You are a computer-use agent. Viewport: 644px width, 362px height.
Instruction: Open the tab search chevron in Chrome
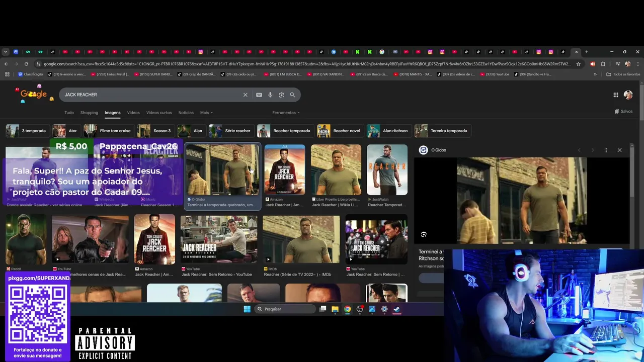click(5, 52)
